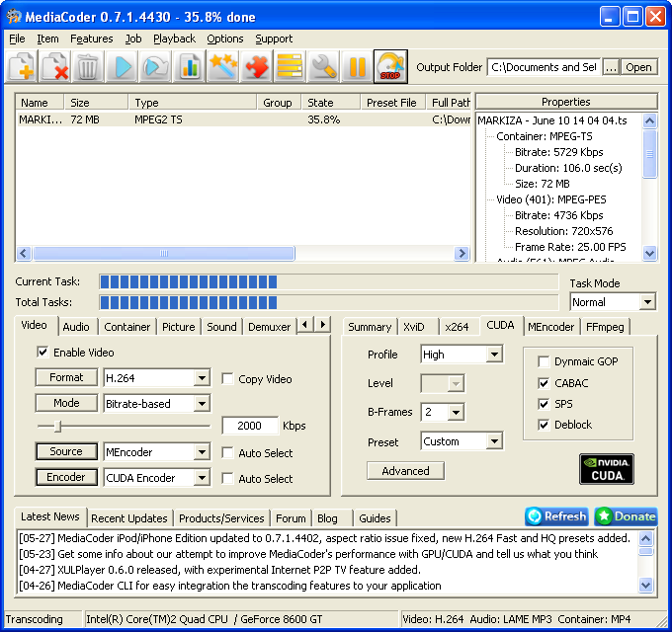The height and width of the screenshot is (632, 672).
Task: Click the magic wand wizard icon
Action: tap(223, 67)
